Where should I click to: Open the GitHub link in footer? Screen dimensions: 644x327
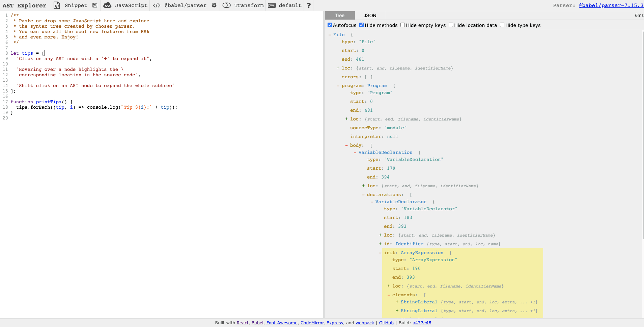(x=386, y=323)
